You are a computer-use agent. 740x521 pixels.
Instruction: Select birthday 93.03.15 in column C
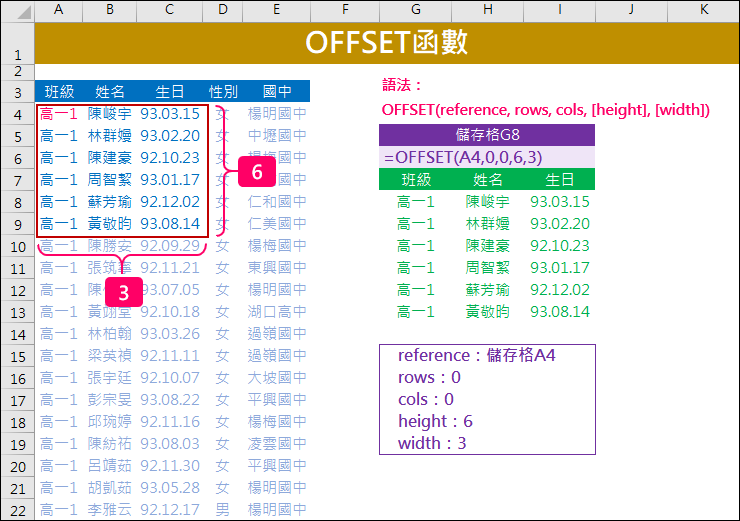(x=170, y=114)
